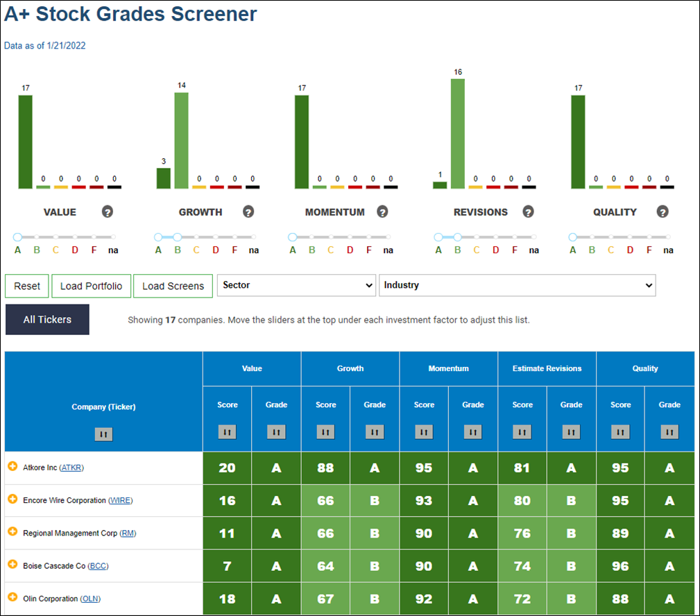Image resolution: width=700 pixels, height=616 pixels.
Task: Open the Revisions help question-mark icon
Action: (x=528, y=212)
